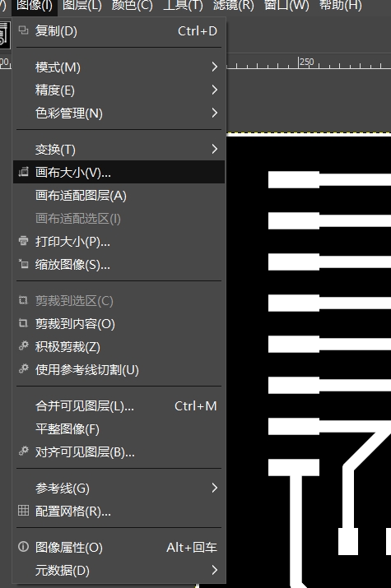Click the grid icon beside 配置网格

(23, 511)
